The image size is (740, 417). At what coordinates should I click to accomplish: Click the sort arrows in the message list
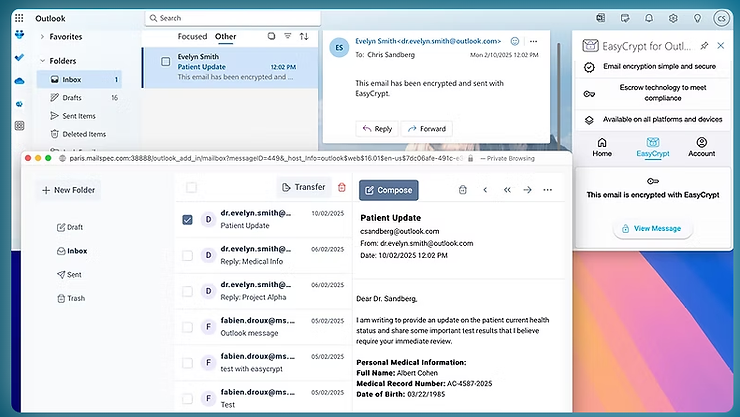coord(304,36)
